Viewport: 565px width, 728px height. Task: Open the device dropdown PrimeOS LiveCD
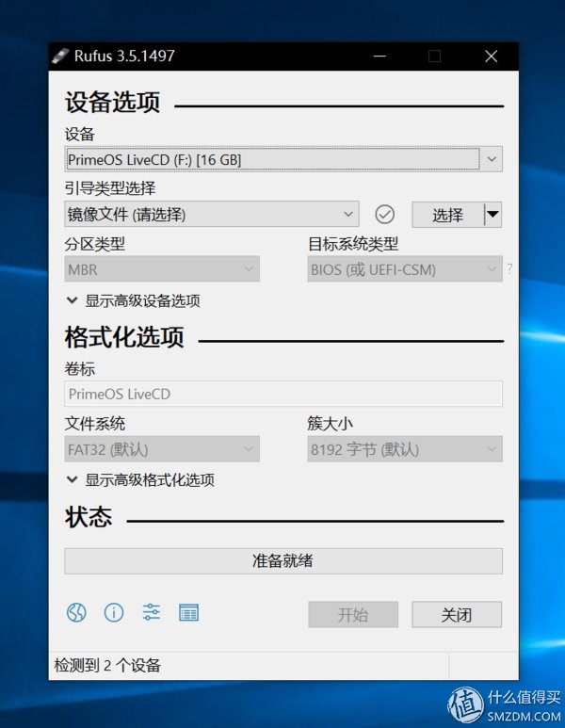[283, 160]
